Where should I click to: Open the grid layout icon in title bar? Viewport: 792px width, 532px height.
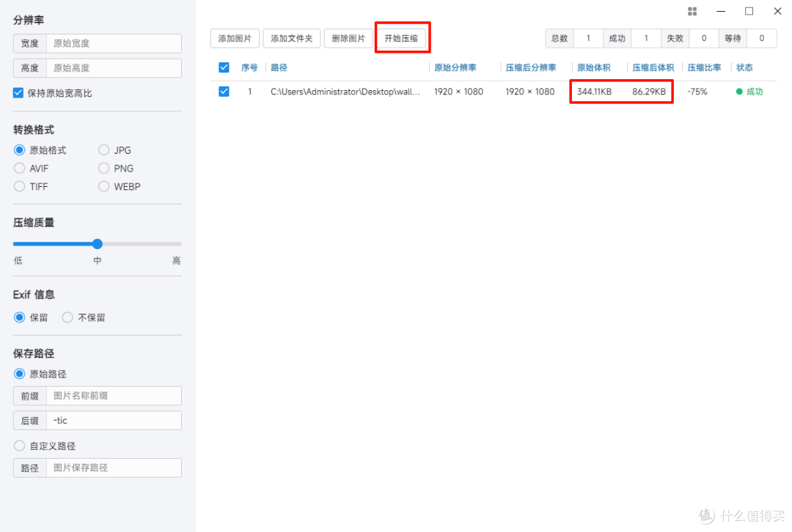pyautogui.click(x=692, y=11)
